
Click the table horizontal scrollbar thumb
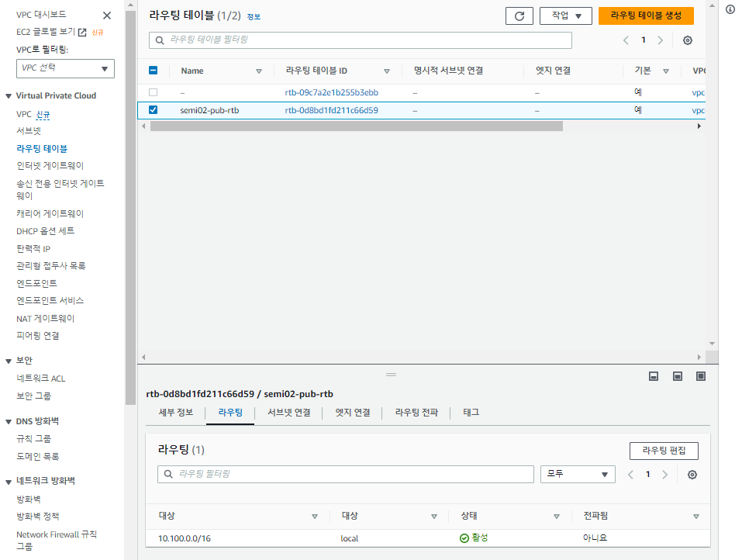point(357,126)
